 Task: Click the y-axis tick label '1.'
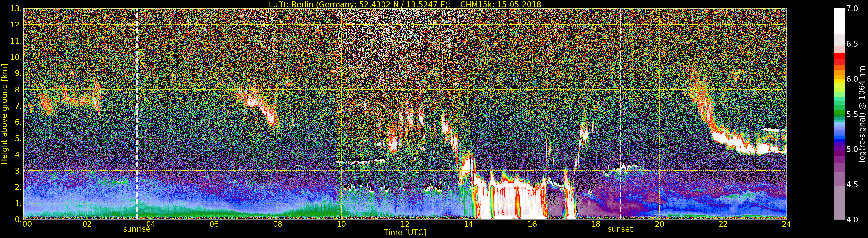click(x=18, y=203)
